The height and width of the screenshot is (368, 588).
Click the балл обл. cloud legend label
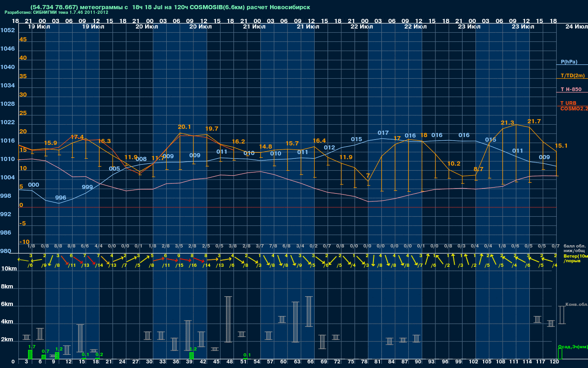pos(574,245)
